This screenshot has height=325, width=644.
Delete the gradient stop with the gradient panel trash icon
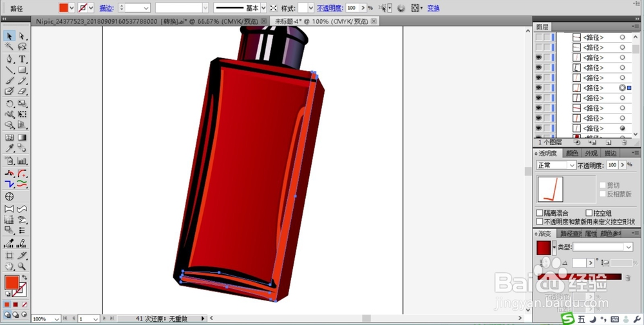click(x=627, y=278)
